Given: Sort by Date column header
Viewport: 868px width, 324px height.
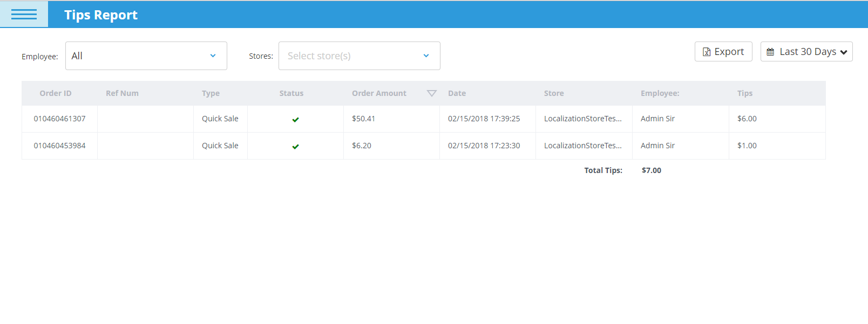Looking at the screenshot, I should click(x=457, y=93).
